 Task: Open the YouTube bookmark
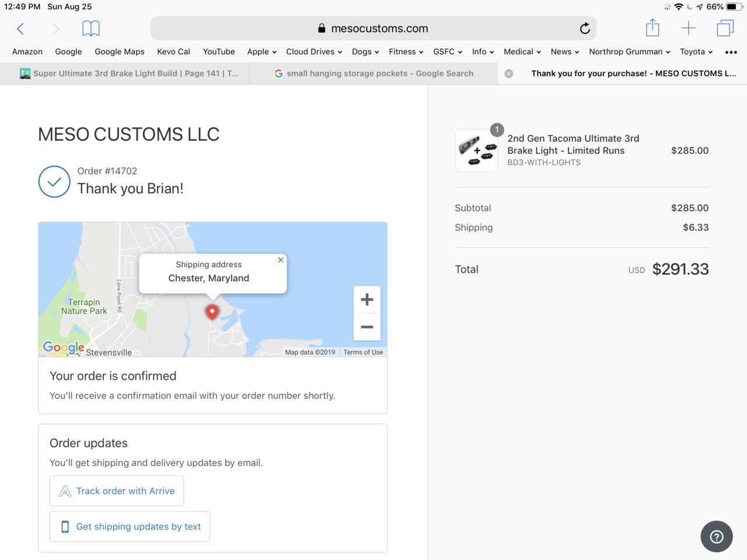[x=219, y=51]
